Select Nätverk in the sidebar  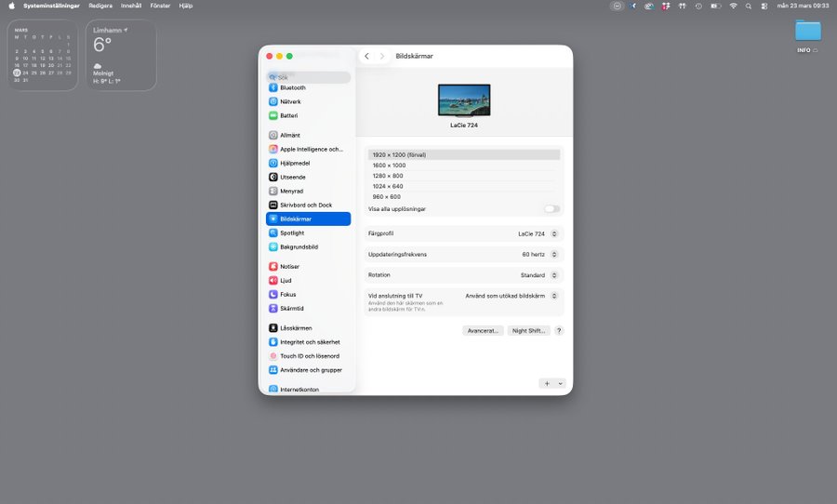point(290,101)
